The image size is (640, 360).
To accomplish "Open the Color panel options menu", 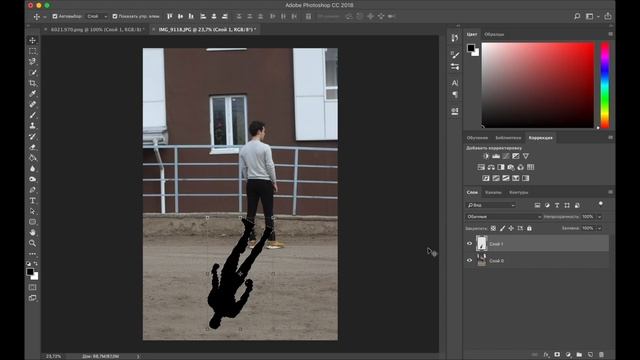I will (x=610, y=34).
